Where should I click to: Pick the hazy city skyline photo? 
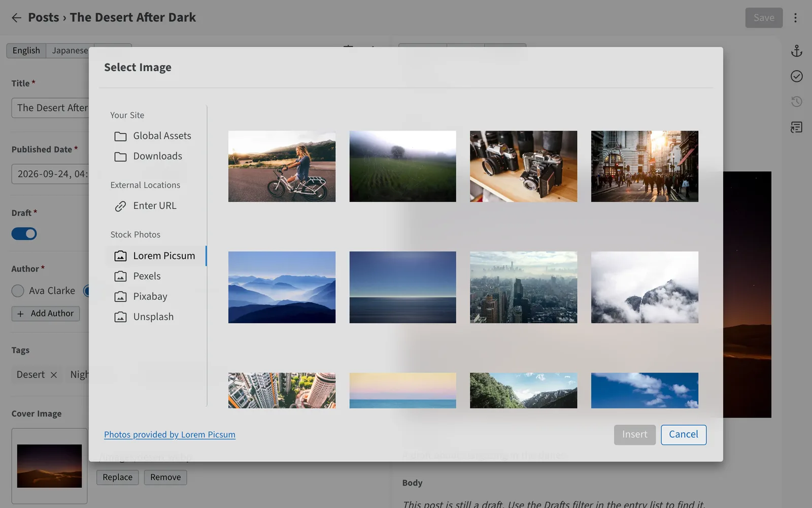[x=523, y=287]
